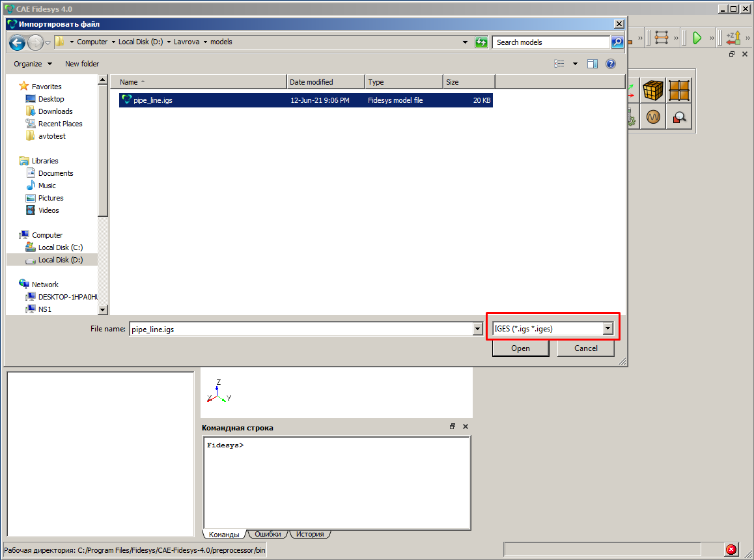Screen dimensions: 754x560
Task: Toggle the preview pane icon
Action: click(593, 64)
